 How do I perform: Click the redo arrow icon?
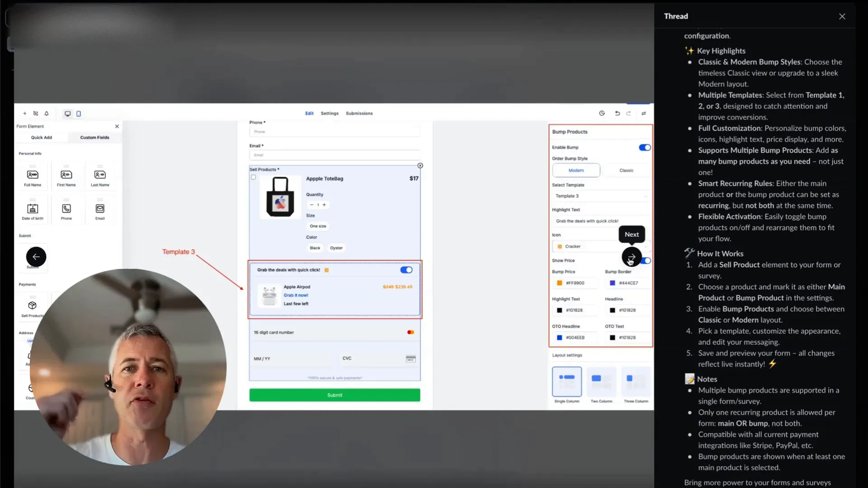tap(628, 113)
